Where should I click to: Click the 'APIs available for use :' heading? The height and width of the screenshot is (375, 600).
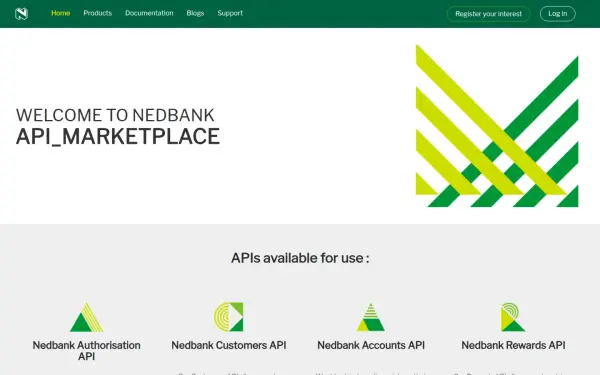pos(300,258)
